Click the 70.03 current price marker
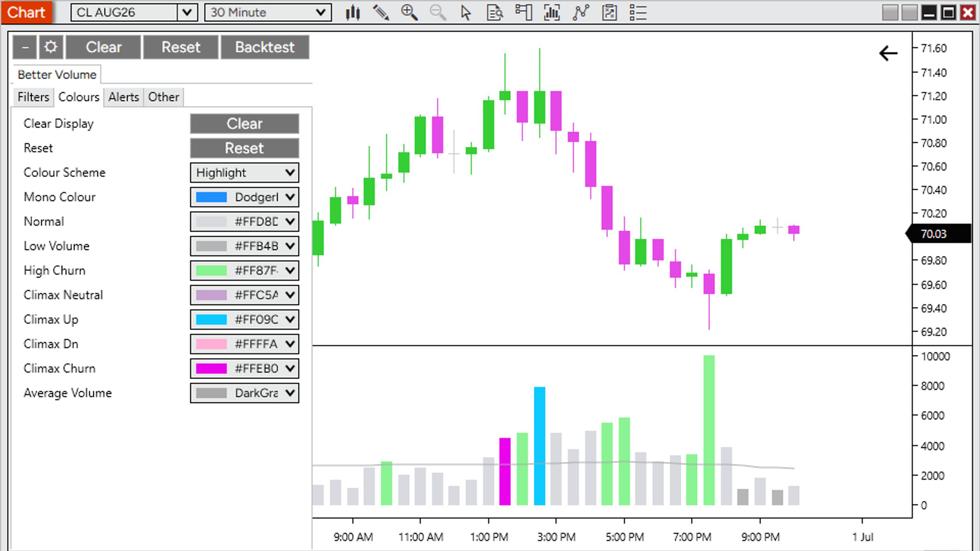 tap(939, 234)
